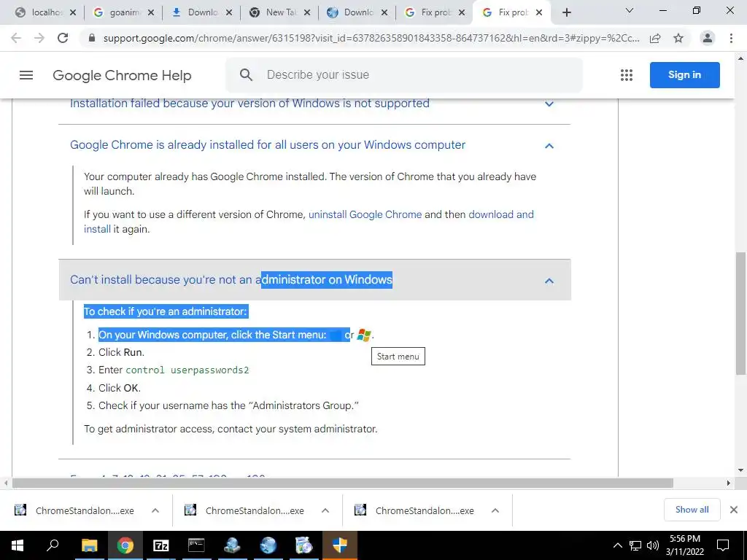Open the notification center
Screen dimensions: 747x560
[723, 545]
